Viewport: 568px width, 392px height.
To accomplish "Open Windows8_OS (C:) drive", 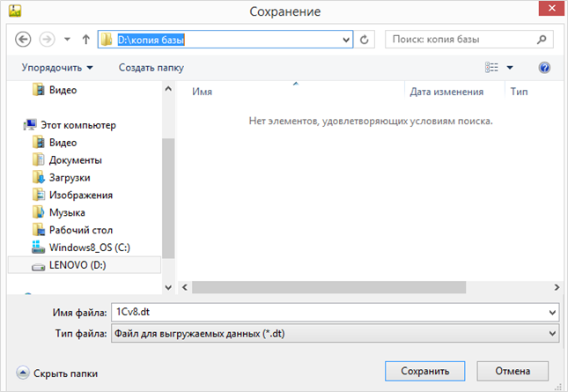I will click(x=89, y=248).
